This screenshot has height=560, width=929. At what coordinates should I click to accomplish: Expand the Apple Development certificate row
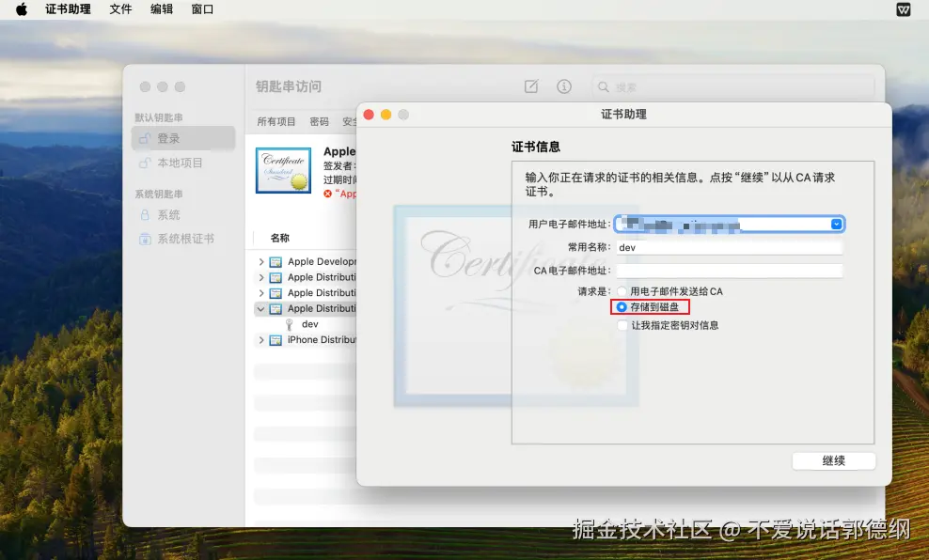pyautogui.click(x=260, y=261)
